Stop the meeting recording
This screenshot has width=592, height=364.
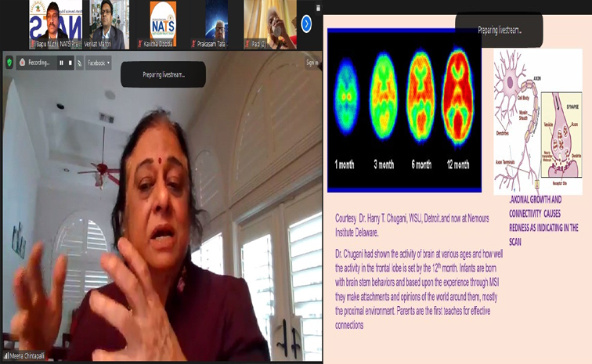(70, 63)
